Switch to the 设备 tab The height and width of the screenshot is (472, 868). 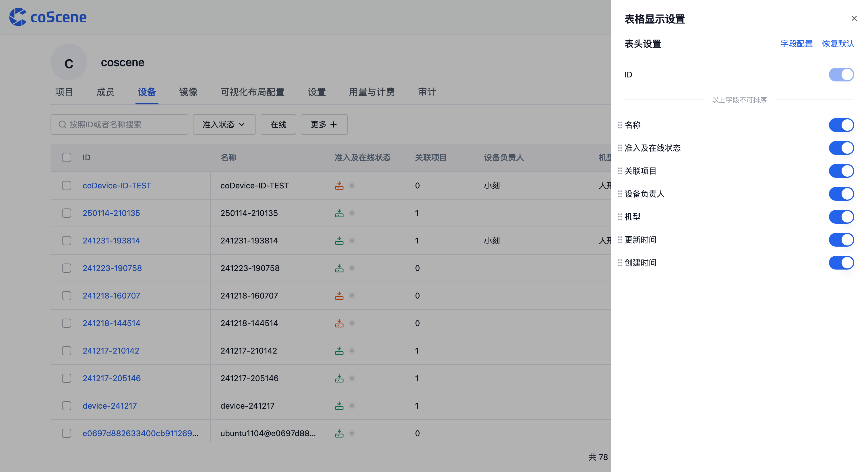pyautogui.click(x=147, y=92)
